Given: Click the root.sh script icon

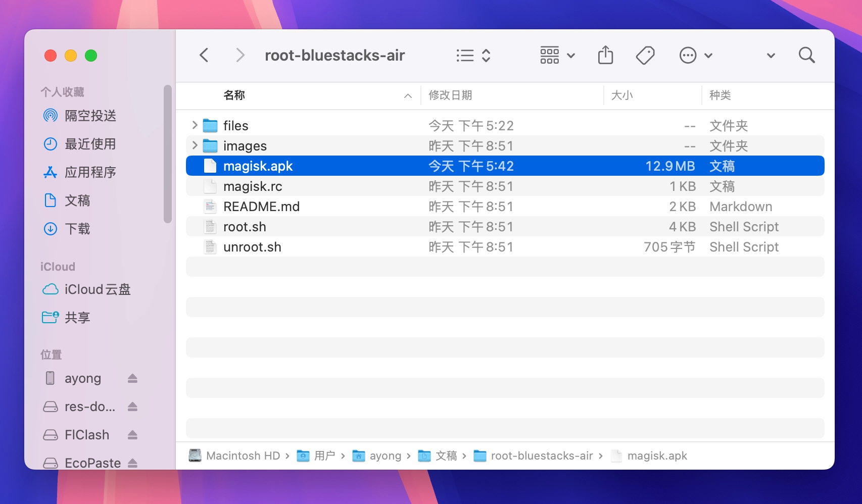Looking at the screenshot, I should pos(210,226).
